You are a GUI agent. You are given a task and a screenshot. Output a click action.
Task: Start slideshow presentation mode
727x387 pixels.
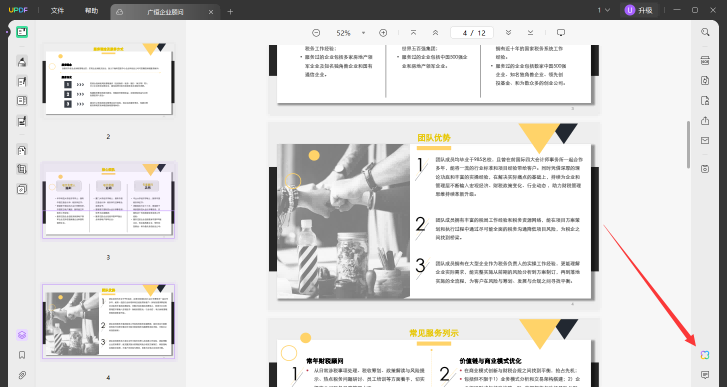point(561,32)
